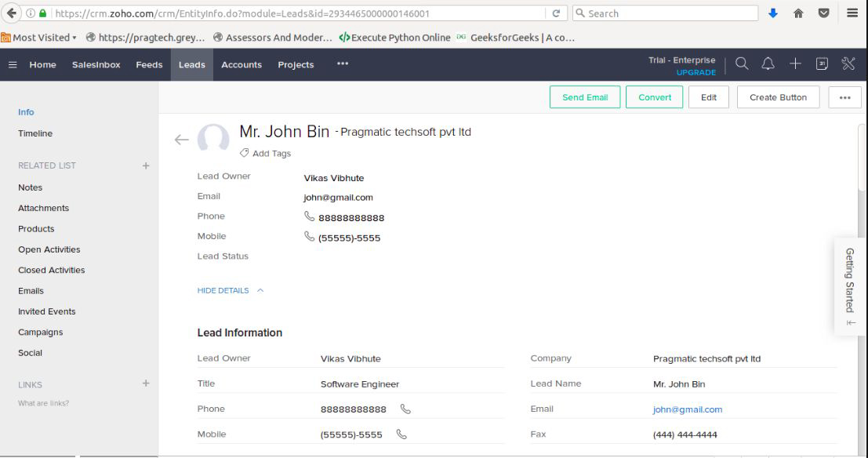The height and width of the screenshot is (458, 868).
Task: Open the notifications bell
Action: (768, 64)
